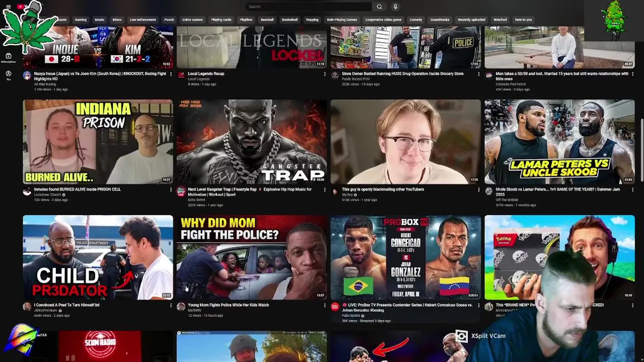Open the You page in the sidebar
The image size is (644, 362).
tap(8, 75)
